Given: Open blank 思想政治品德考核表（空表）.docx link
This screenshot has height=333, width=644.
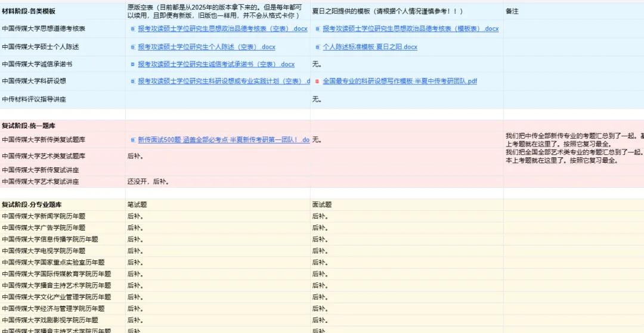Looking at the screenshot, I should (x=222, y=29).
